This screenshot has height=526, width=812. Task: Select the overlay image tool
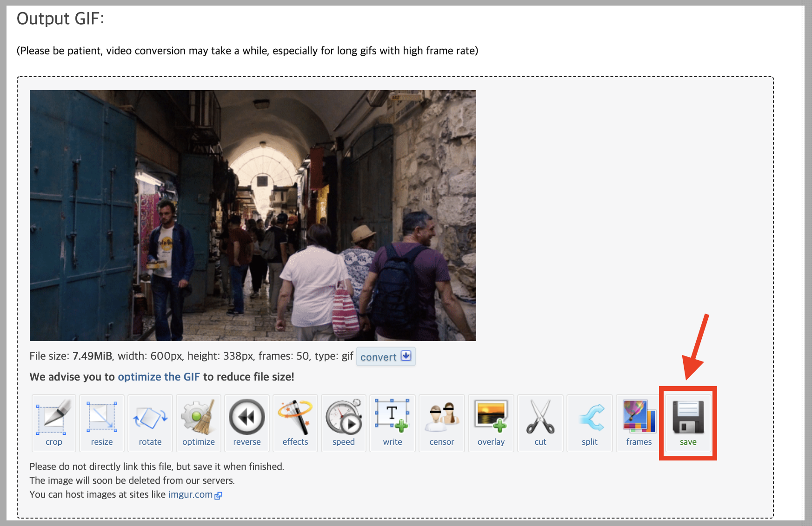(x=491, y=423)
